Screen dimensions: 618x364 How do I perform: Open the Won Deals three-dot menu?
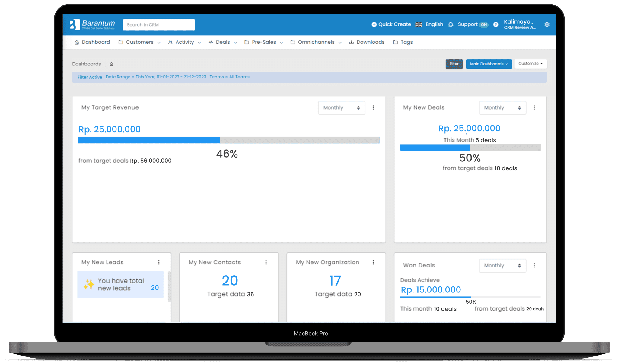(x=534, y=265)
